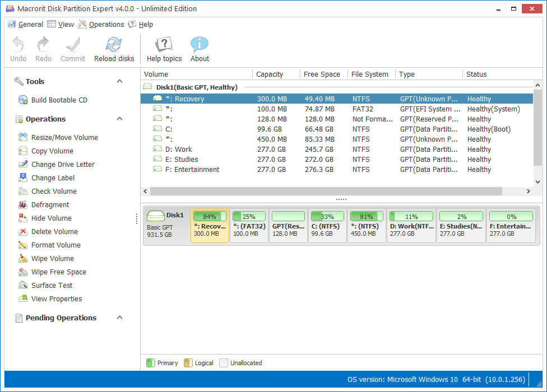Open the General menu
Viewport: 547px width, 392px height.
25,25
